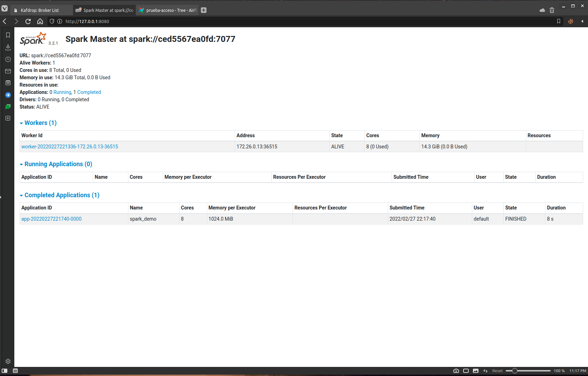
Task: Toggle images display in status bar
Action: pyautogui.click(x=476, y=371)
